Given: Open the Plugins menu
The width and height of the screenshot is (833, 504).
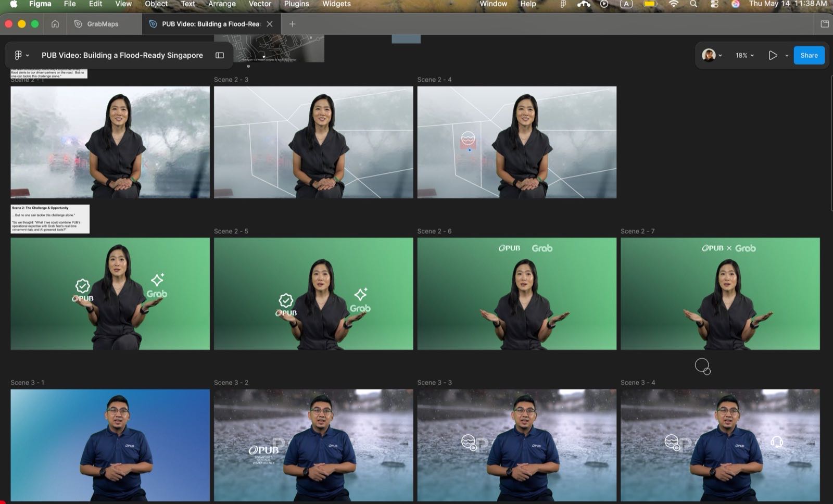Looking at the screenshot, I should [297, 4].
